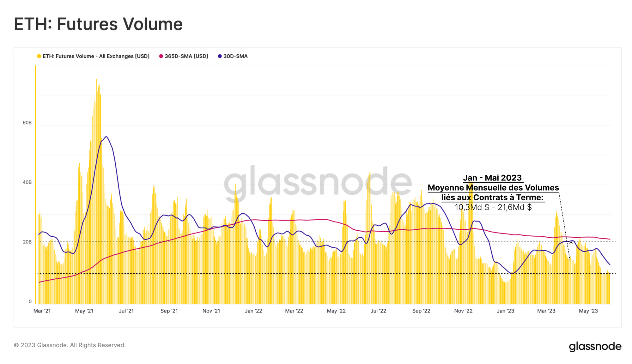Click the yellow ETH Futures Volume legend dot

(39, 56)
